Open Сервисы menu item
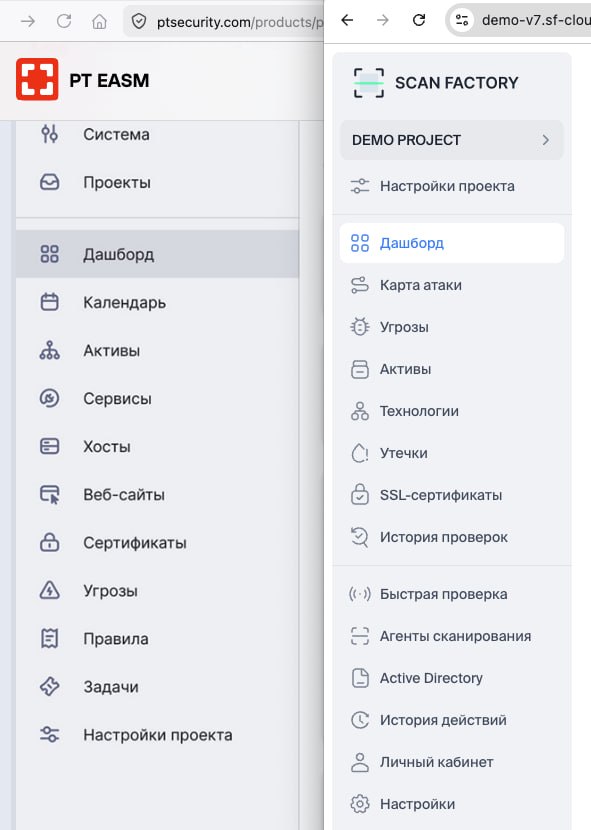 point(157,399)
